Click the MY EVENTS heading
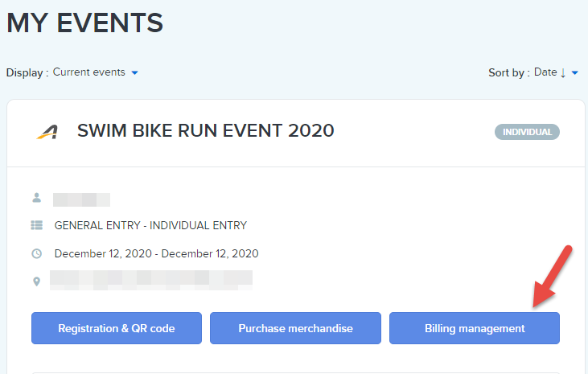 tap(84, 23)
